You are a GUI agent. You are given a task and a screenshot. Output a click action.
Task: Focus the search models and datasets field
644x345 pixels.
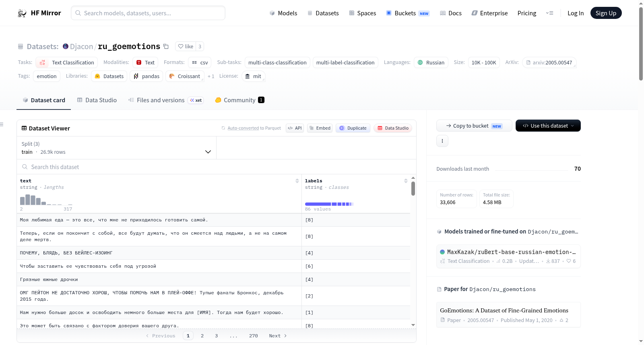click(148, 13)
